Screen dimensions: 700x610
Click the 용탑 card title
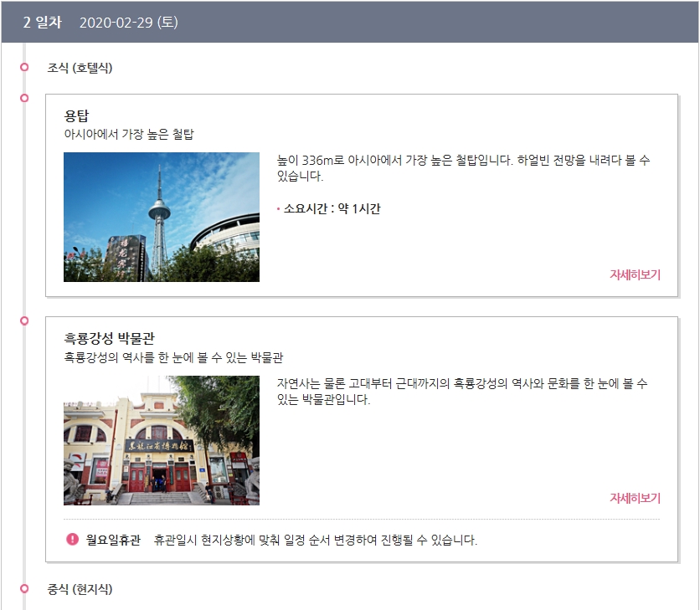tap(76, 115)
